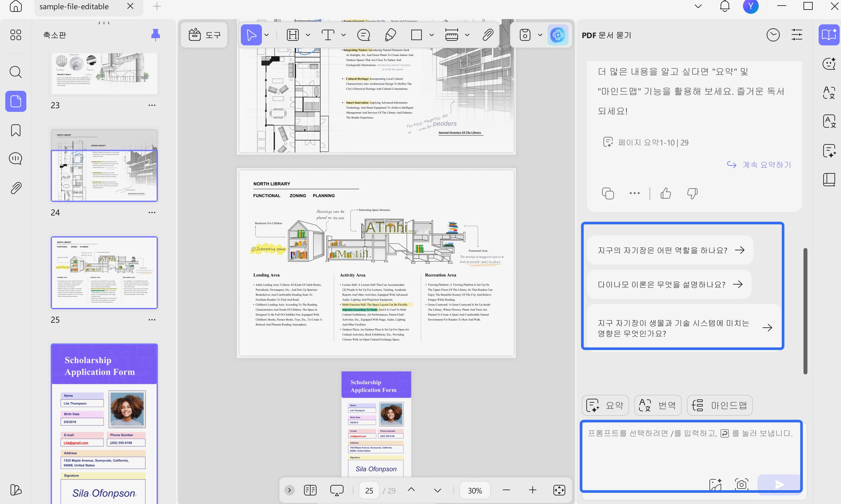The height and width of the screenshot is (504, 841).
Task: Copy the AI response with copy icon
Action: [x=608, y=193]
